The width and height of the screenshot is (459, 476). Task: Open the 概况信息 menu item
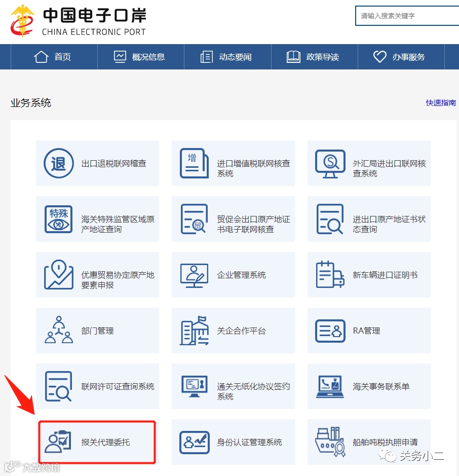tap(141, 57)
